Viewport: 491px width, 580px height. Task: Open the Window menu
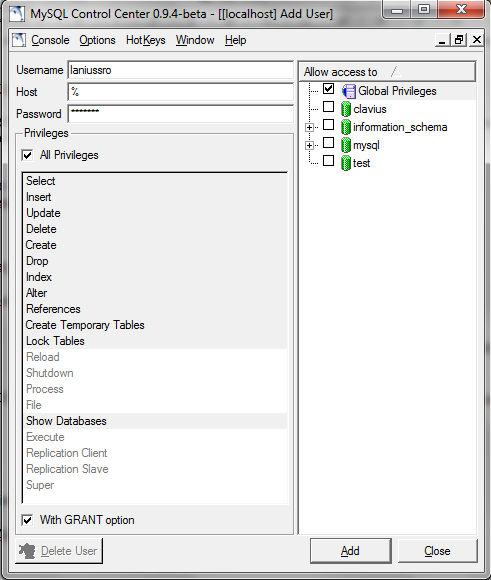(195, 40)
